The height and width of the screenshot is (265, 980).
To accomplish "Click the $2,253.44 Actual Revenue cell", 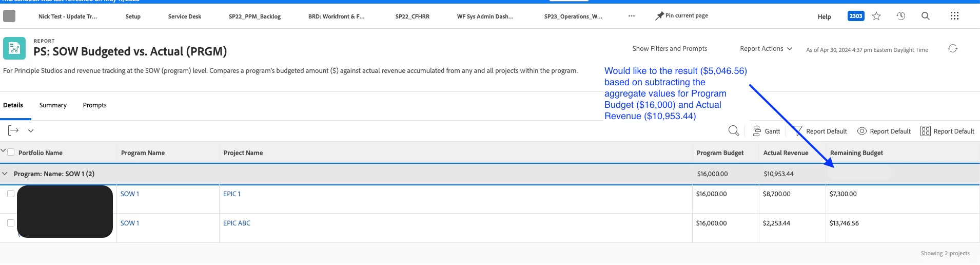I will coord(777,223).
